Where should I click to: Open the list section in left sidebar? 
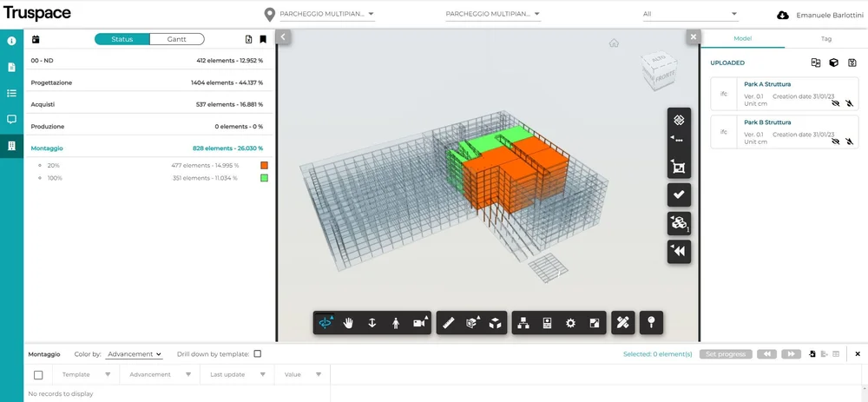11,93
